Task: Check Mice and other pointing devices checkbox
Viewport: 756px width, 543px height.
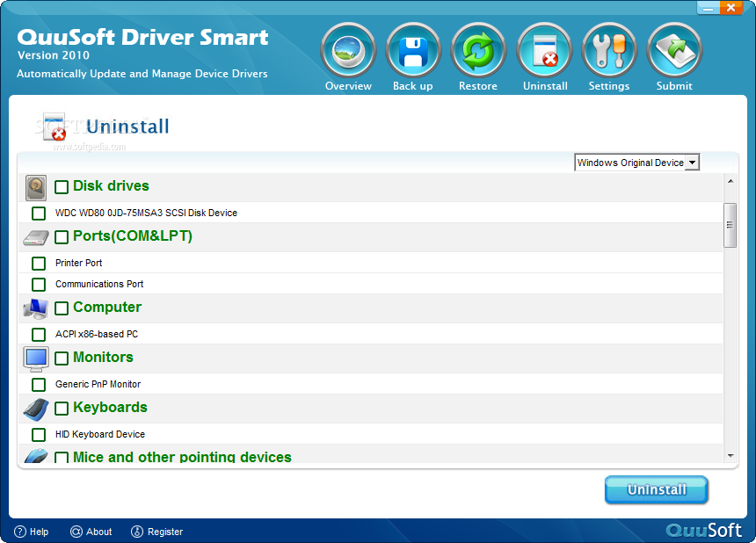Action: coord(62,457)
